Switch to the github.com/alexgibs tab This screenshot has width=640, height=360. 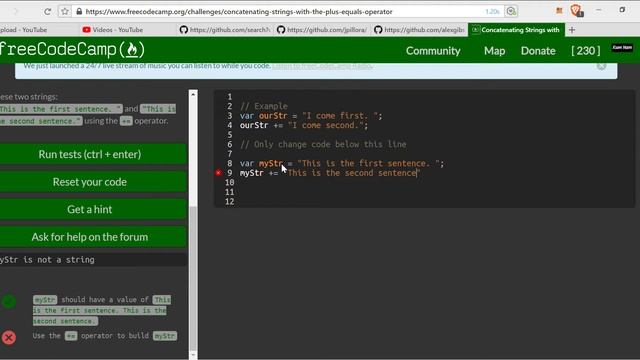(x=420, y=30)
